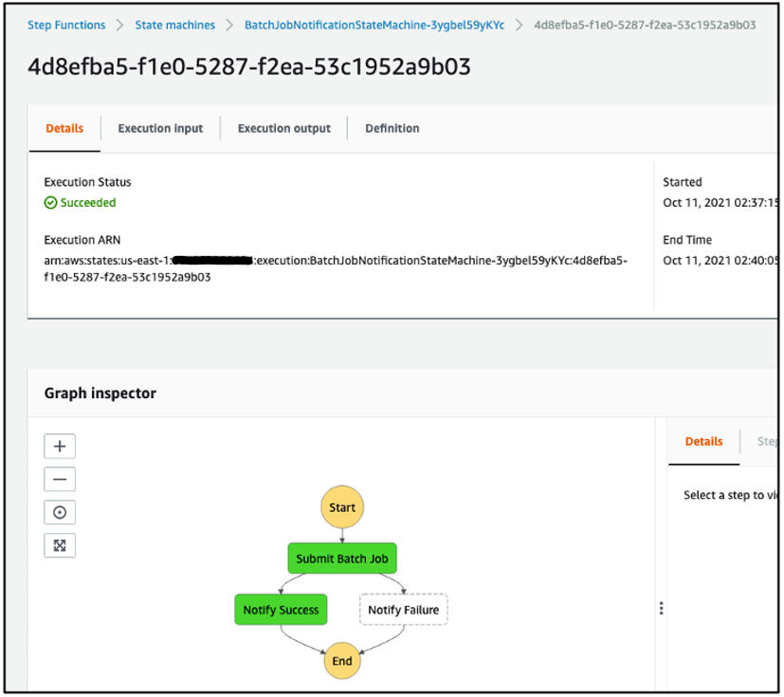Toggle fullscreen graph with expand icon

[60, 545]
